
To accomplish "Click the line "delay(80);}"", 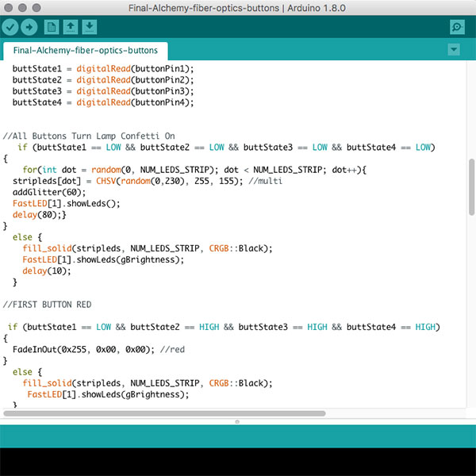I will pyautogui.click(x=39, y=215).
